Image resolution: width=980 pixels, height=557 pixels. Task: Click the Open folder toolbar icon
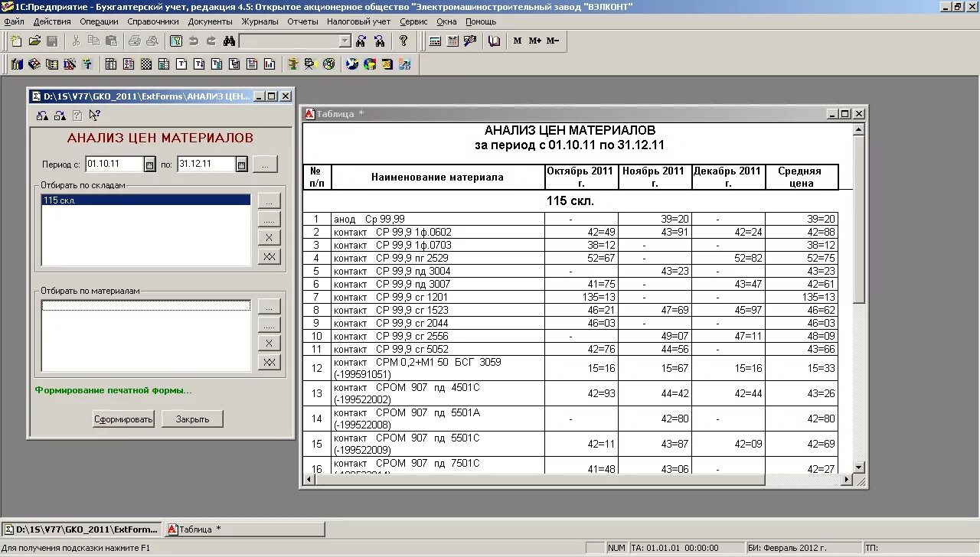(x=34, y=41)
